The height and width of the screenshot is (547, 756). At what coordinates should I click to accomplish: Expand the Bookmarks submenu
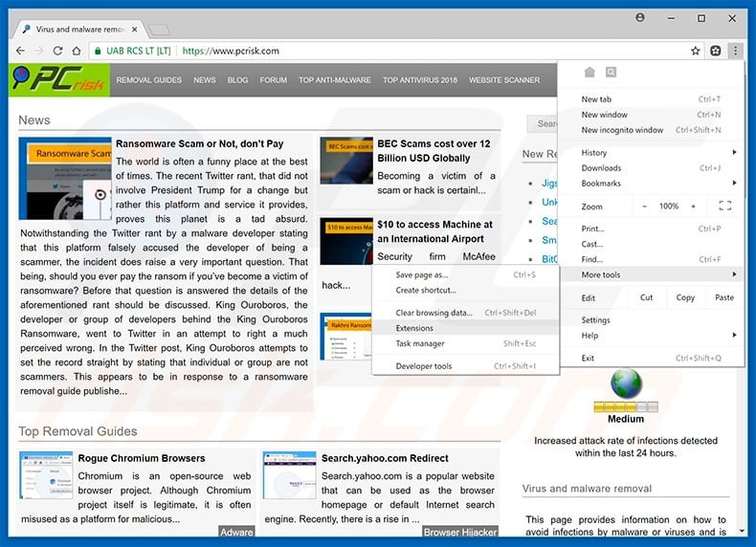pyautogui.click(x=651, y=184)
